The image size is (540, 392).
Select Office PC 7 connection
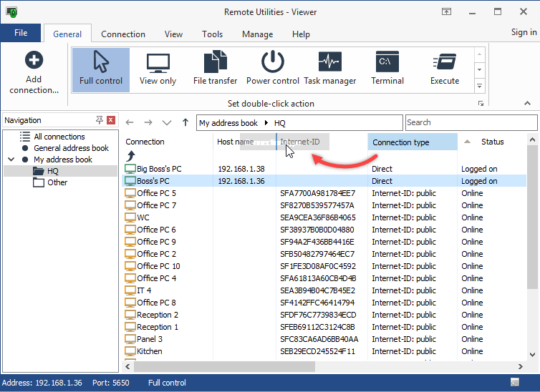point(156,205)
